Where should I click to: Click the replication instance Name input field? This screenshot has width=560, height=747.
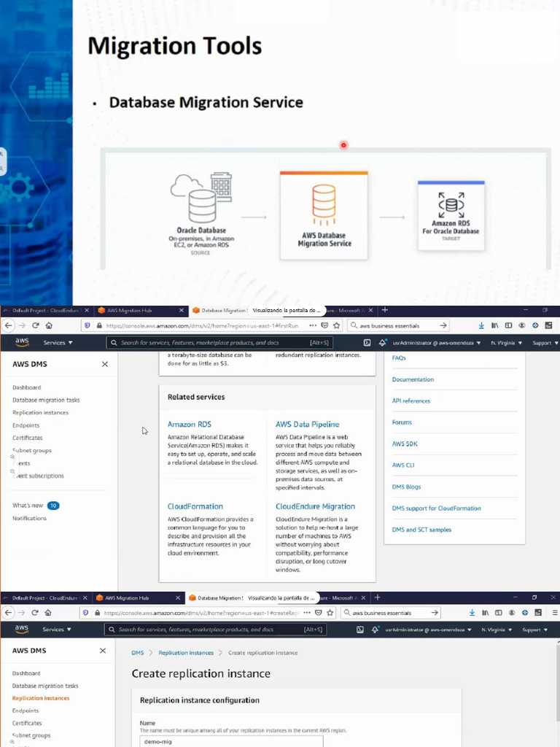tap(231, 740)
